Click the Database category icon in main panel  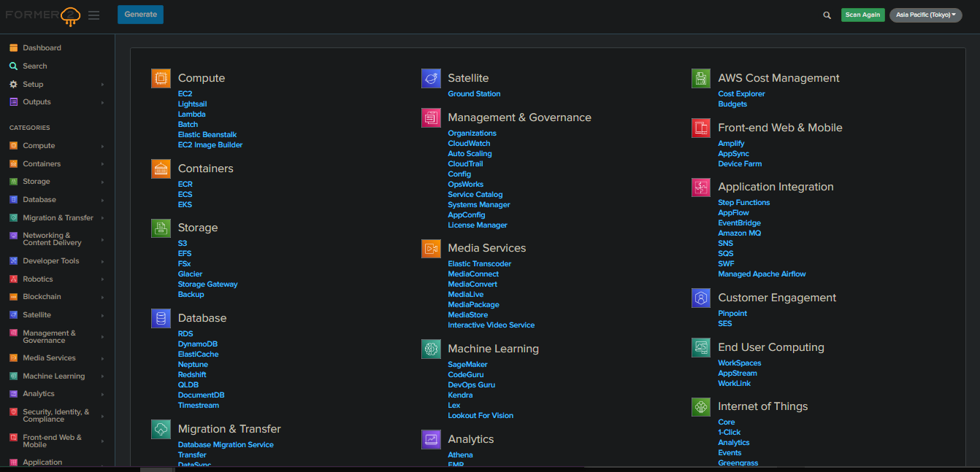click(161, 318)
